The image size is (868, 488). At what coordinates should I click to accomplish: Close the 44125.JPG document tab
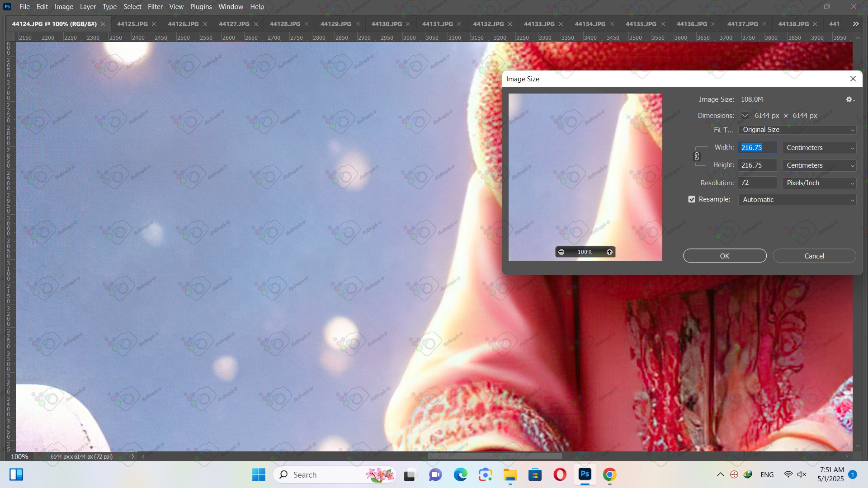pos(154,24)
